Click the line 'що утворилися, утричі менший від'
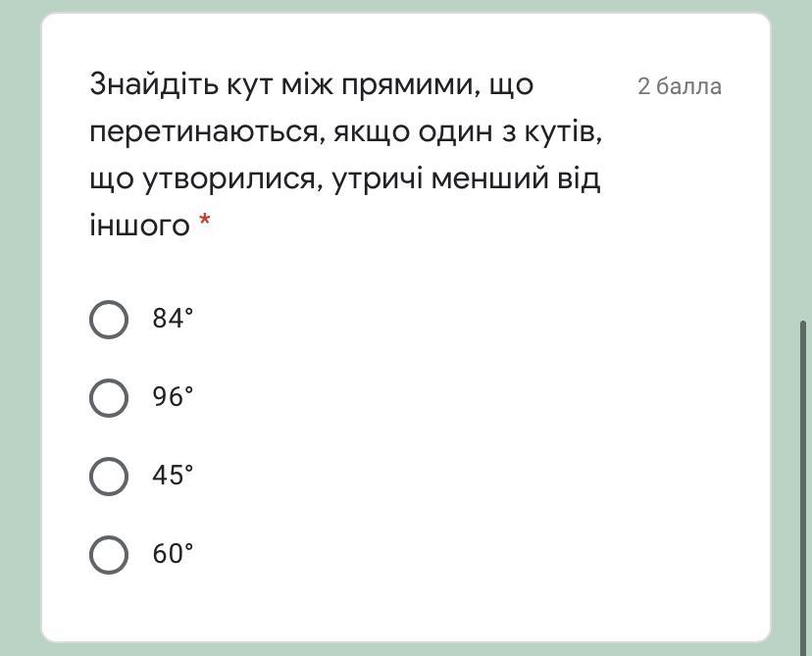 [x=345, y=179]
